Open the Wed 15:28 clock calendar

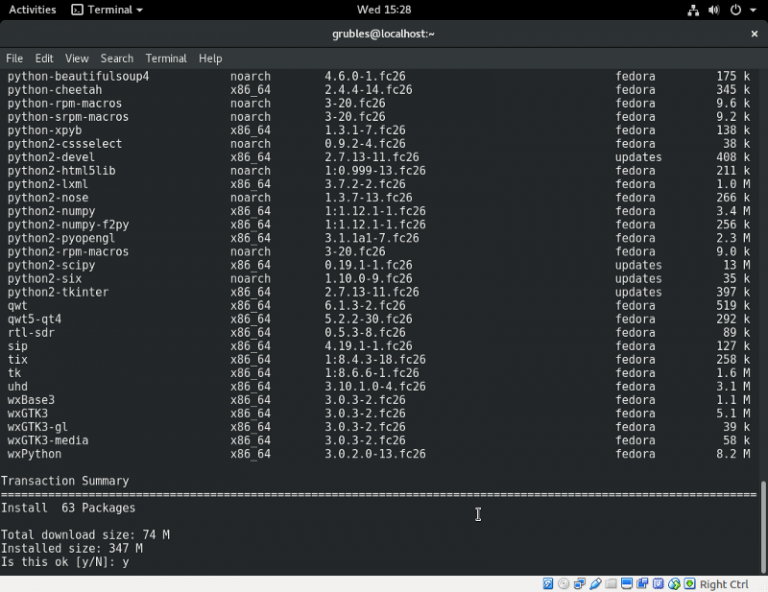pos(383,10)
